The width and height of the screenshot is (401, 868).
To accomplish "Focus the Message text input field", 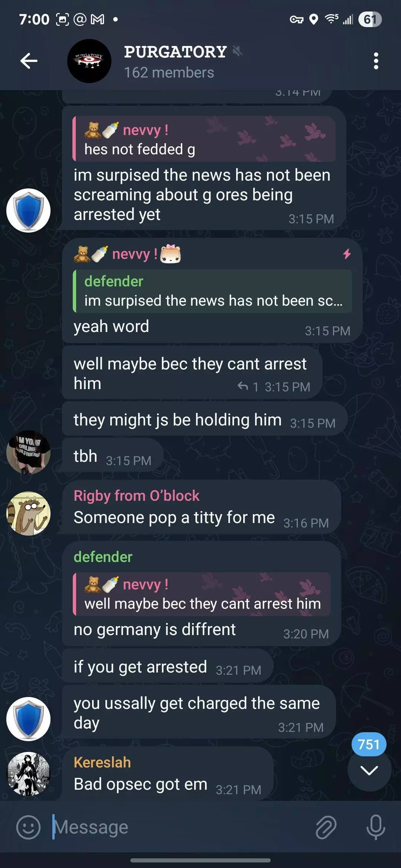I will [x=182, y=827].
